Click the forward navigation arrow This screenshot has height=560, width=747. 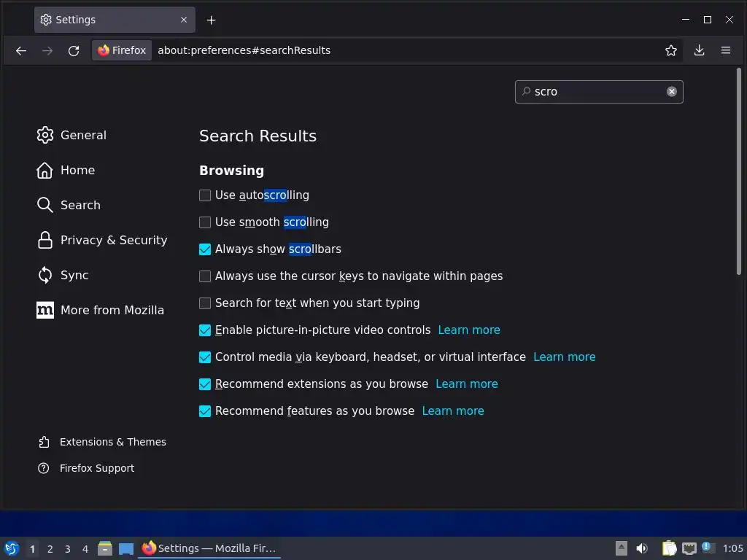(x=47, y=50)
